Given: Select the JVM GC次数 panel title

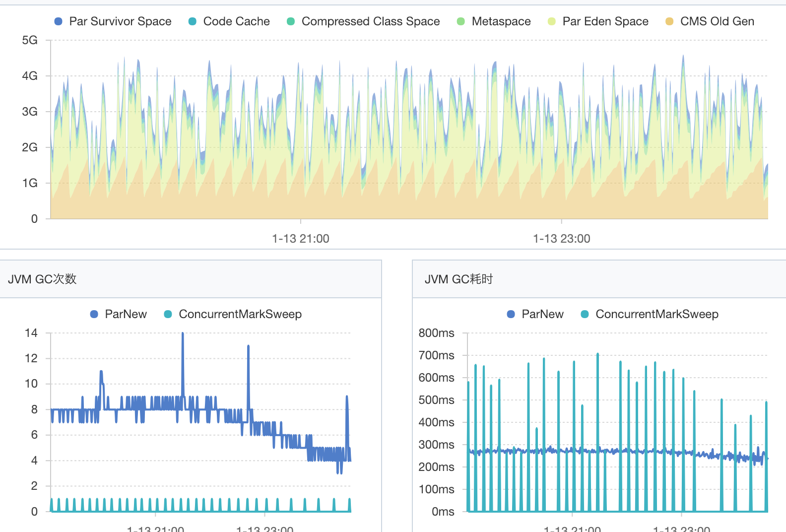Looking at the screenshot, I should click(42, 279).
